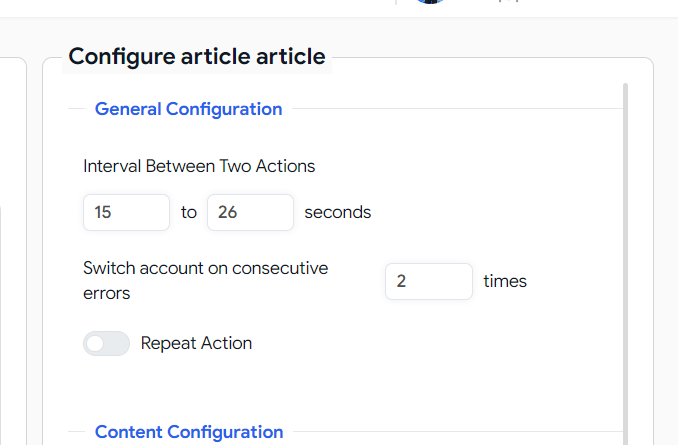Toggle the Repeat Action switch
678x445 pixels.
pos(106,343)
